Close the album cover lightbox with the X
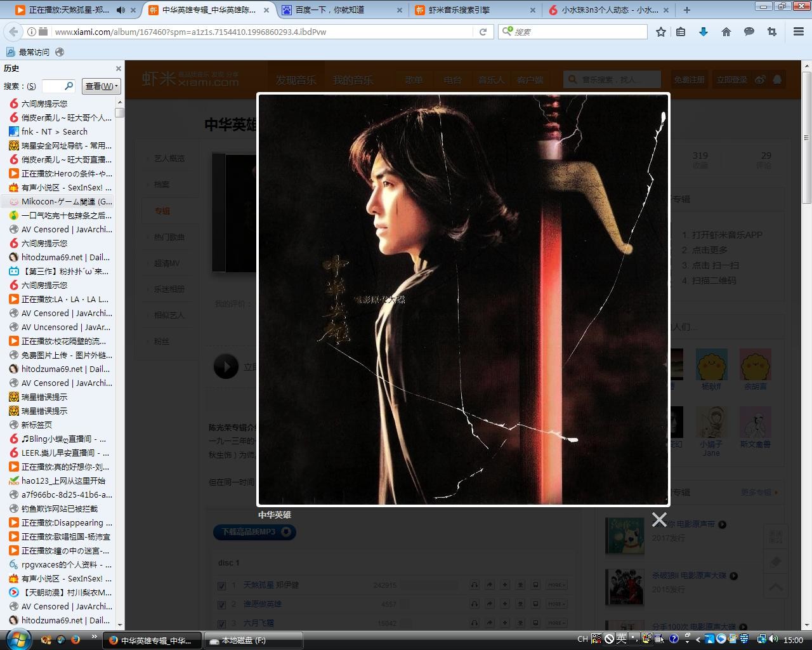812x650 pixels. coord(659,519)
